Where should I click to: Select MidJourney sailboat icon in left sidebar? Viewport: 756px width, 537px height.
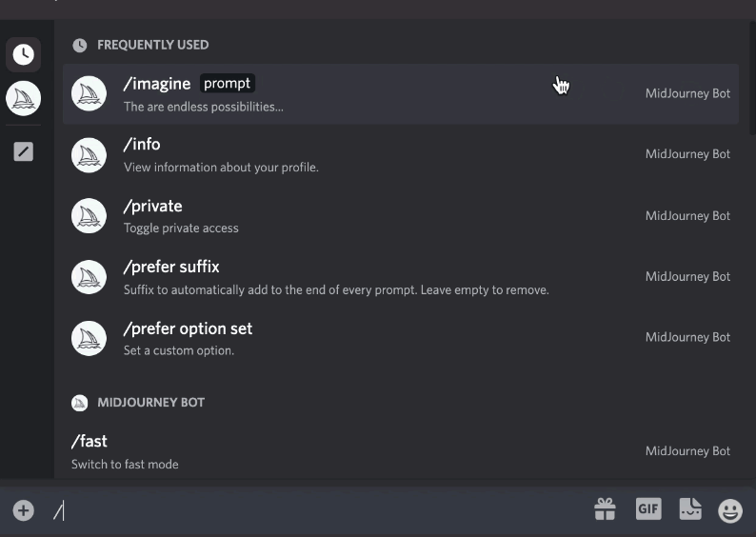(x=24, y=98)
